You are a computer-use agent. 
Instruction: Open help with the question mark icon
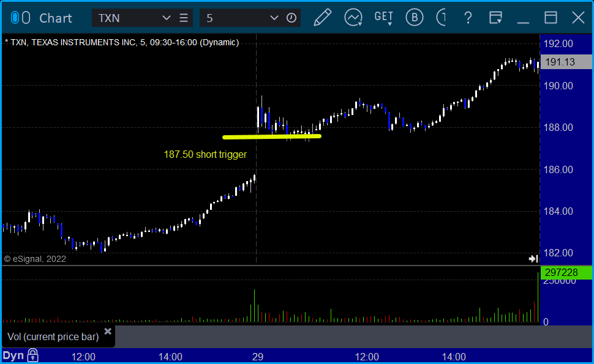tap(468, 17)
